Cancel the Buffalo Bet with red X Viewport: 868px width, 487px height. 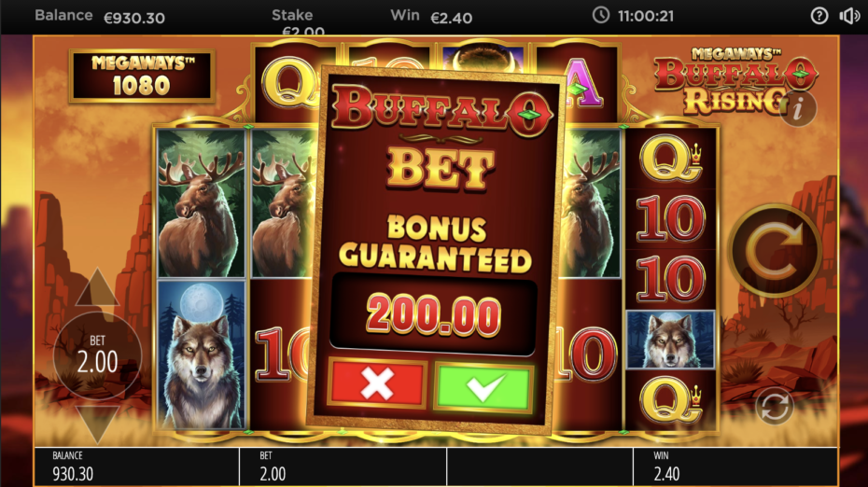[378, 383]
